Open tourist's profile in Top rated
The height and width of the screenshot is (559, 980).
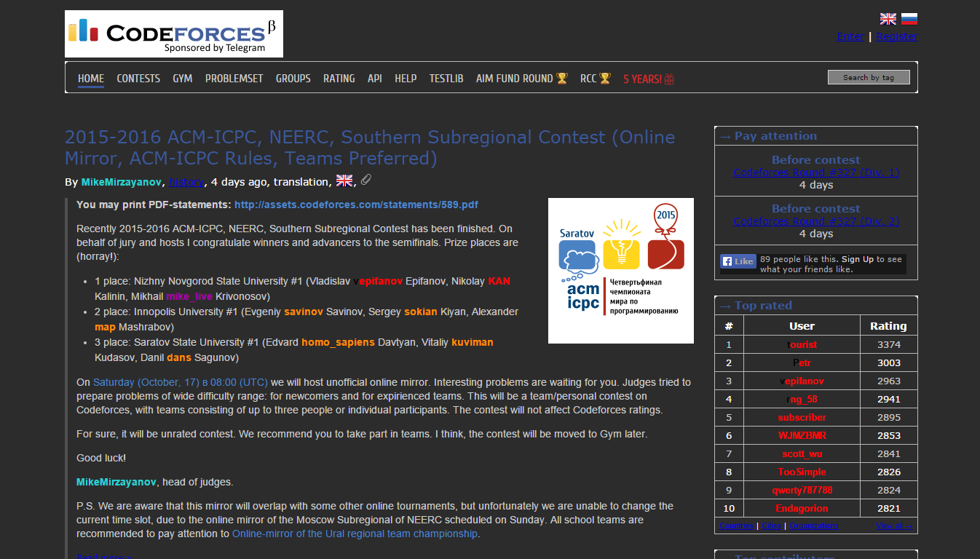802,344
